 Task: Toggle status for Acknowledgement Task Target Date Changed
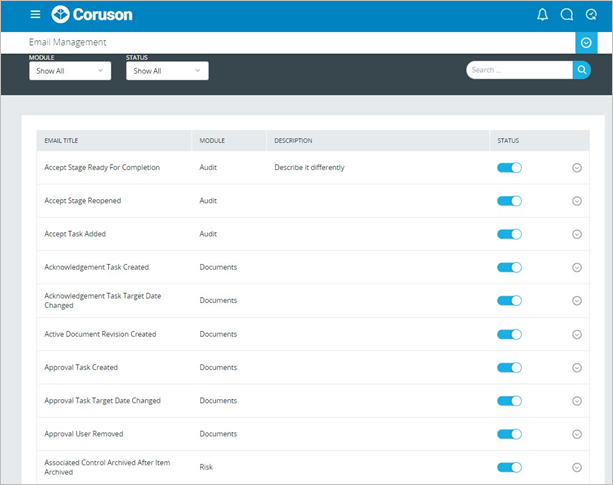(509, 301)
